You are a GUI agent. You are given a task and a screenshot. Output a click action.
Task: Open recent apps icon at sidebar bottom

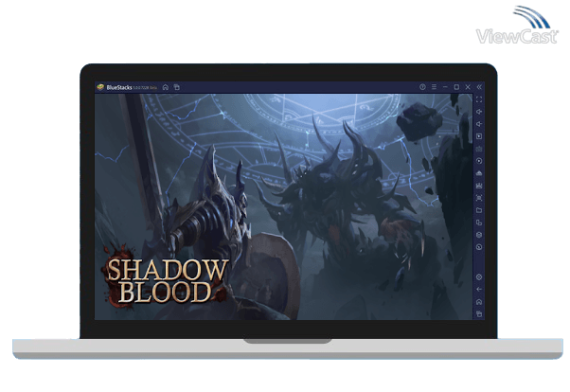click(479, 313)
